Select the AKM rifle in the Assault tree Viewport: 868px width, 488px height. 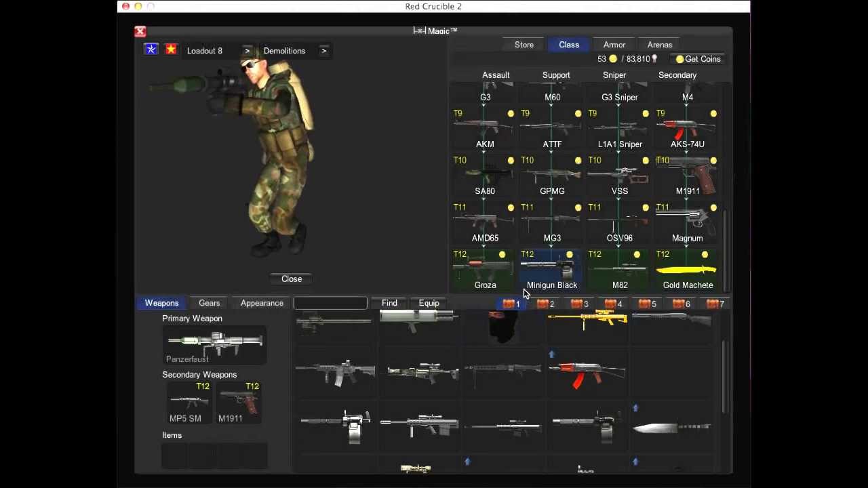click(485, 129)
